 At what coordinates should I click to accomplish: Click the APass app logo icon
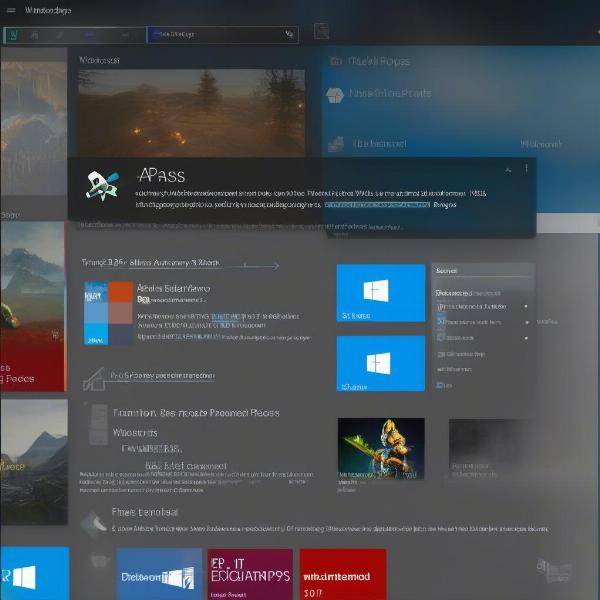(102, 186)
